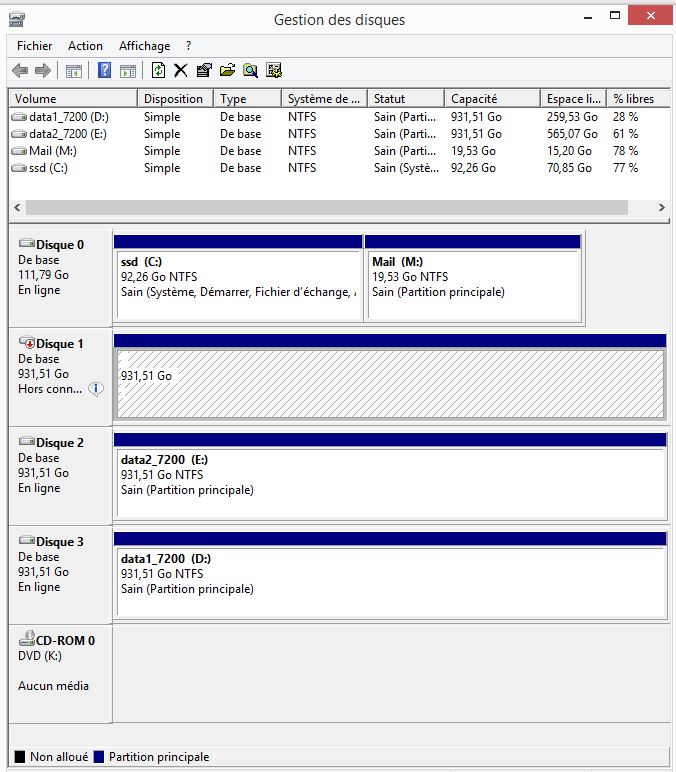676x772 pixels.
Task: Click the Refresh icon with green arrows
Action: click(158, 70)
